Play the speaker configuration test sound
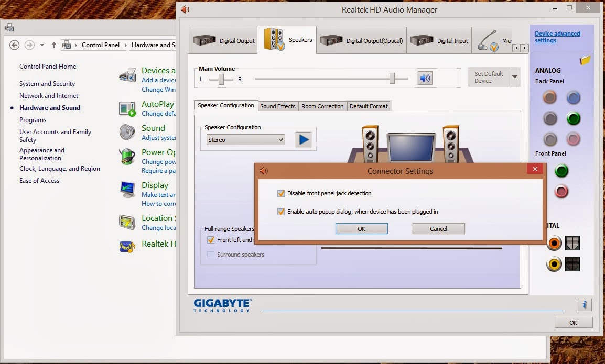This screenshot has width=605, height=364. (x=303, y=140)
